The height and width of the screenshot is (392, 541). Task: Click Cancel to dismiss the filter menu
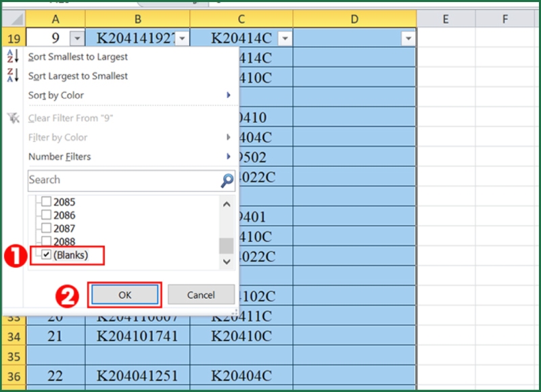pyautogui.click(x=201, y=295)
